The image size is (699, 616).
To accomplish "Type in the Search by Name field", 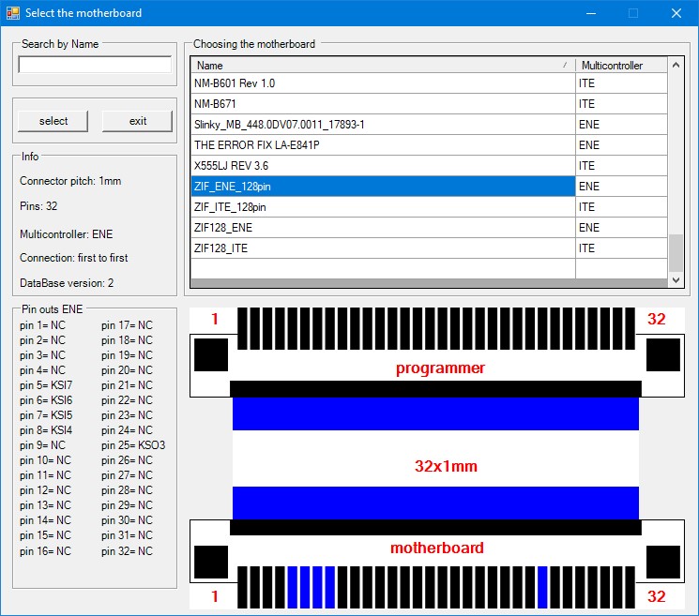I will (95, 65).
